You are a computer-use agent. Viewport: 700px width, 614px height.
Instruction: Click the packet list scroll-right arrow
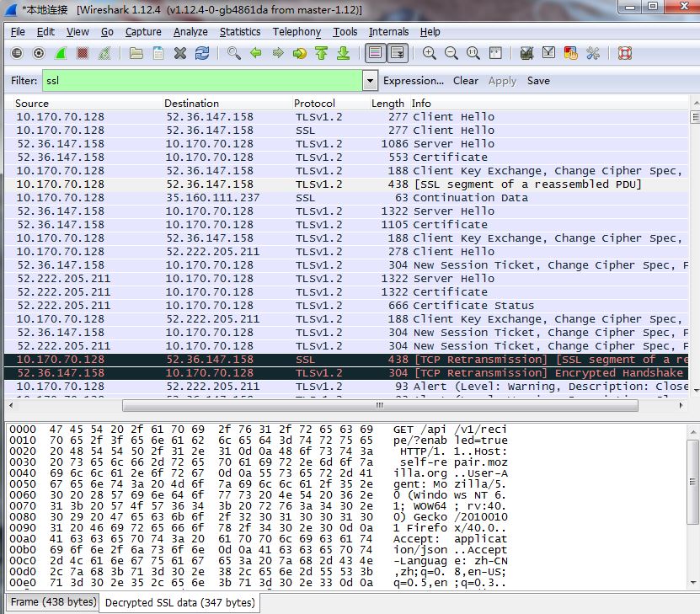point(681,406)
